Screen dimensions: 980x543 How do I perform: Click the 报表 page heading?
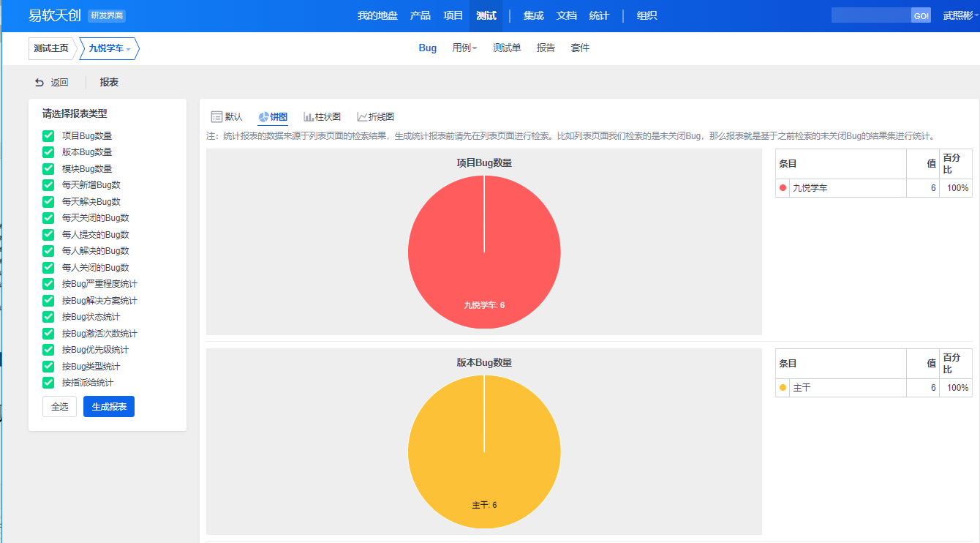(x=109, y=83)
